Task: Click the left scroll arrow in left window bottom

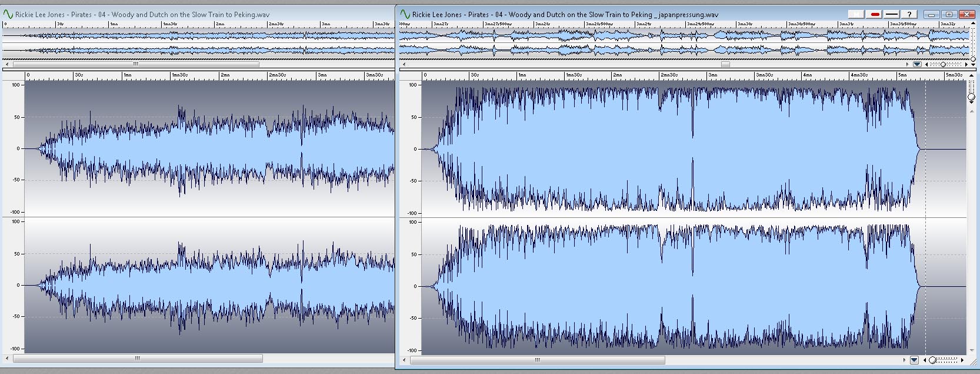Action: pyautogui.click(x=7, y=359)
